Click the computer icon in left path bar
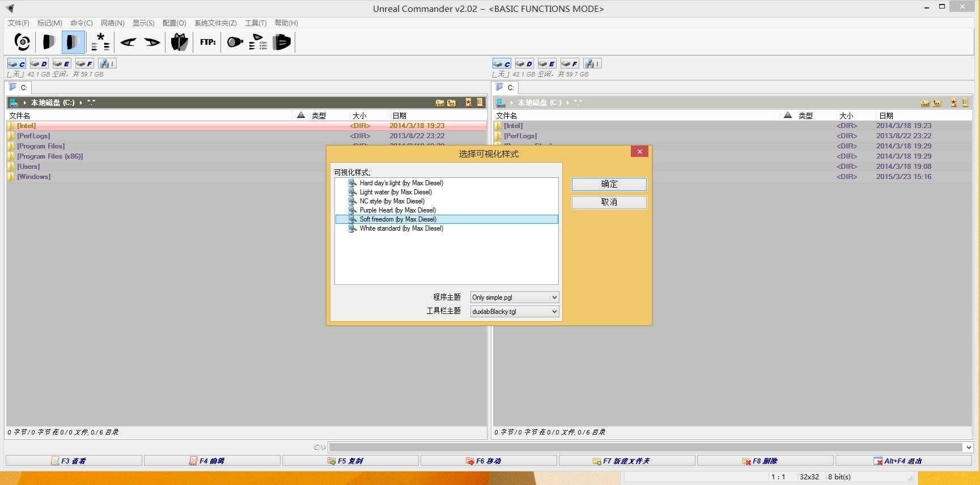This screenshot has height=485, width=980. tap(14, 103)
